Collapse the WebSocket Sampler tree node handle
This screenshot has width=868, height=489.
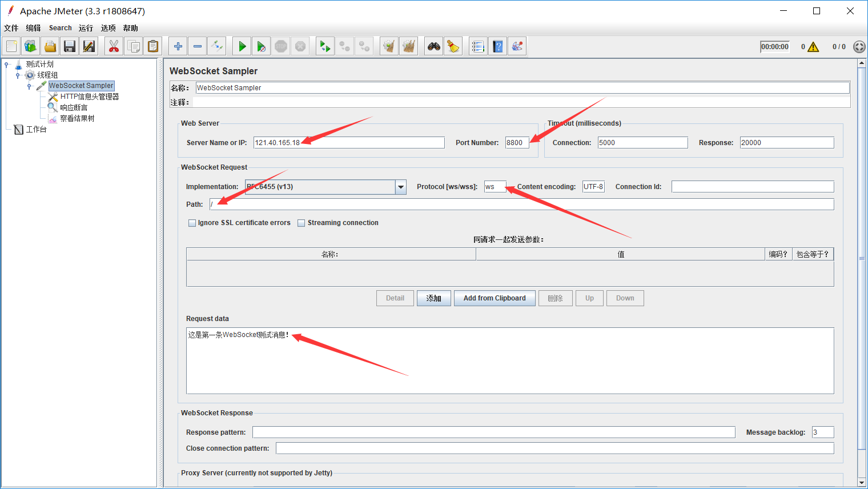29,86
